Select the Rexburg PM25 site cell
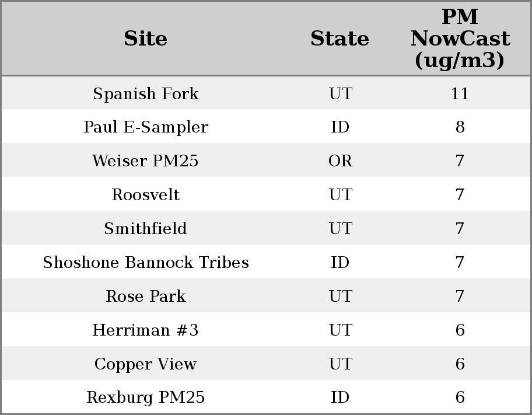This screenshot has width=532, height=415. click(x=145, y=397)
